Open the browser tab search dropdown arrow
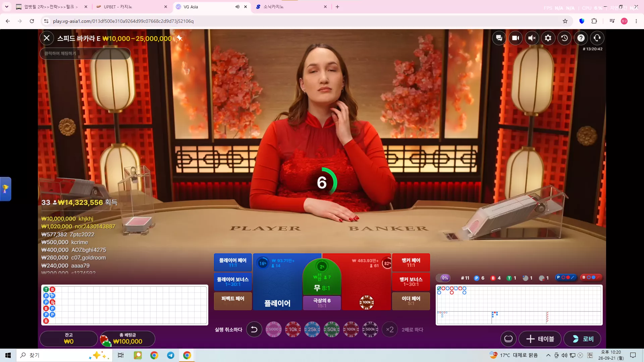The width and height of the screenshot is (644, 362). coord(6,7)
